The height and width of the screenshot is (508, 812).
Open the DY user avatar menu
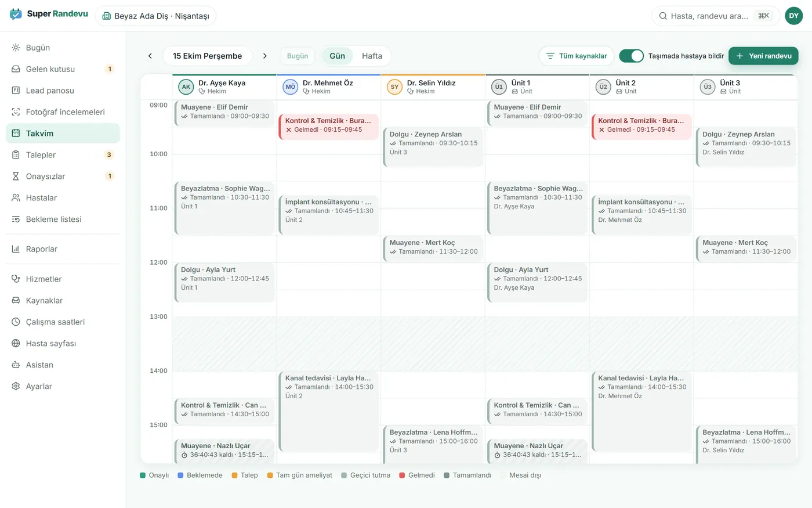(794, 16)
